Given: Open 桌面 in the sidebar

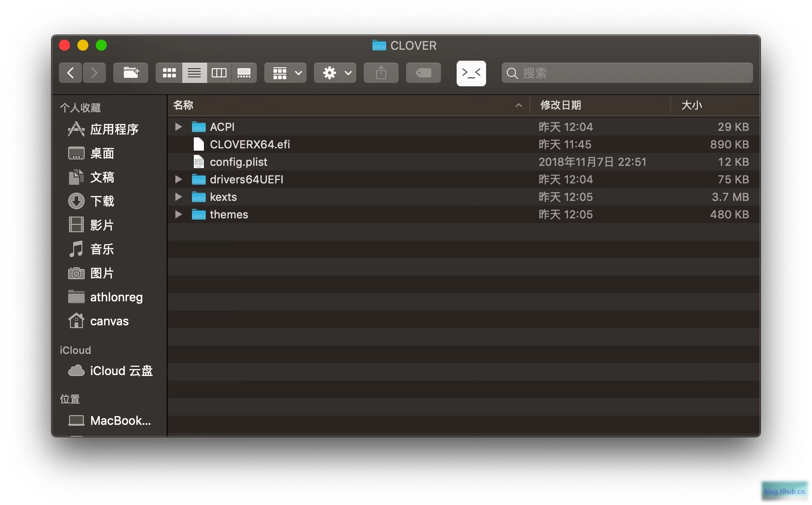Looking at the screenshot, I should (109, 153).
